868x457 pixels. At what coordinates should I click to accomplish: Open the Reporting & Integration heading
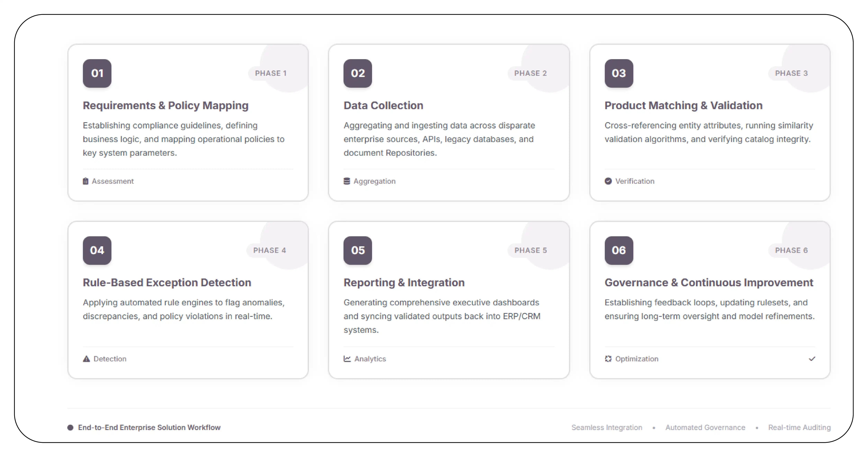(x=404, y=283)
